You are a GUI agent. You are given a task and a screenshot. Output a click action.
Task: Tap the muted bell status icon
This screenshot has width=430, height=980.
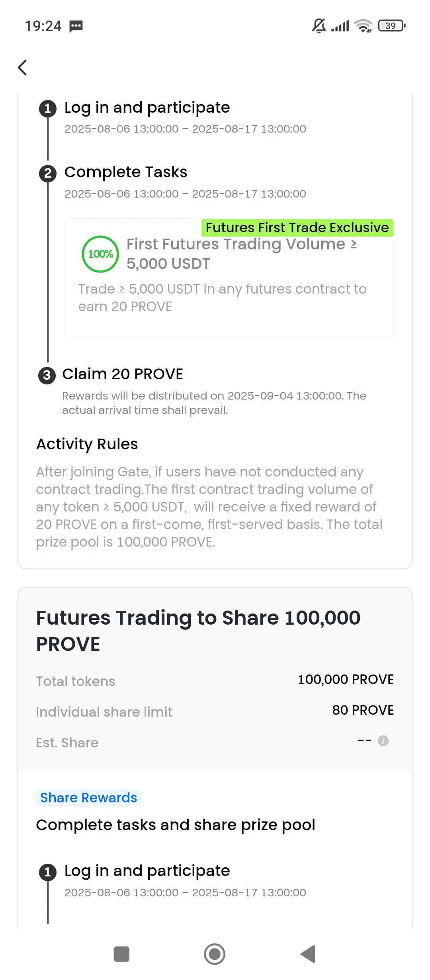pos(319,26)
